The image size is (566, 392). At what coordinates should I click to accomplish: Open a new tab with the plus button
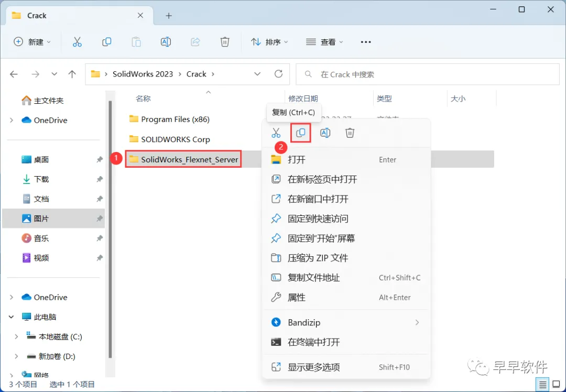click(x=169, y=16)
